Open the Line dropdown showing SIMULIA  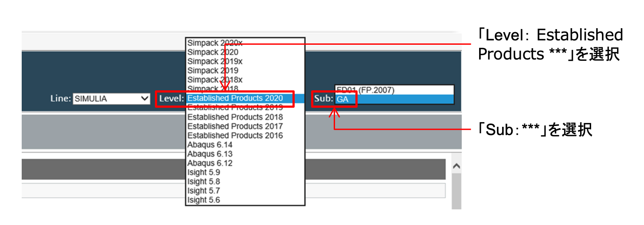(x=112, y=99)
